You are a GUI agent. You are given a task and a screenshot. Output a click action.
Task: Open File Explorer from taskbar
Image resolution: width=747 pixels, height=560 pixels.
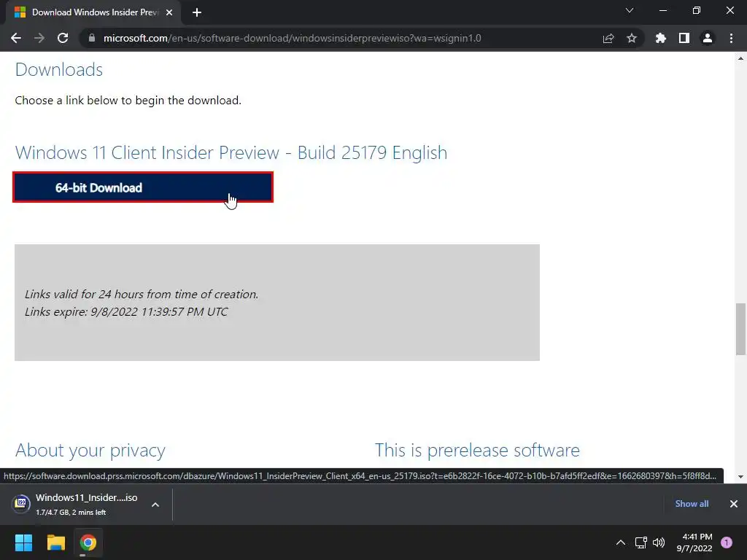click(x=55, y=542)
